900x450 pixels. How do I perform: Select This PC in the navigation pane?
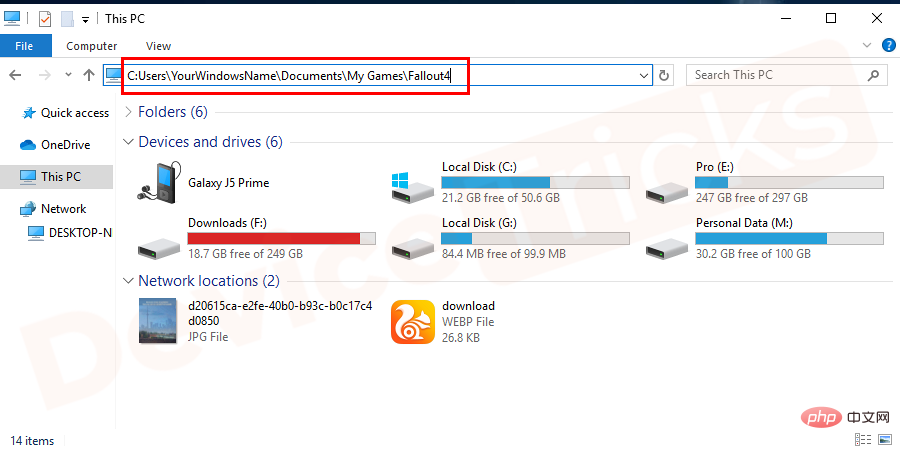pos(56,177)
